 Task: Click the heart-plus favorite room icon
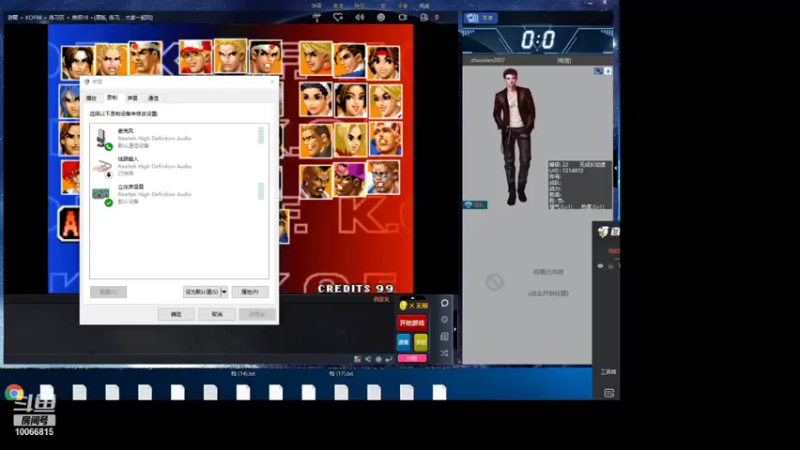click(338, 17)
